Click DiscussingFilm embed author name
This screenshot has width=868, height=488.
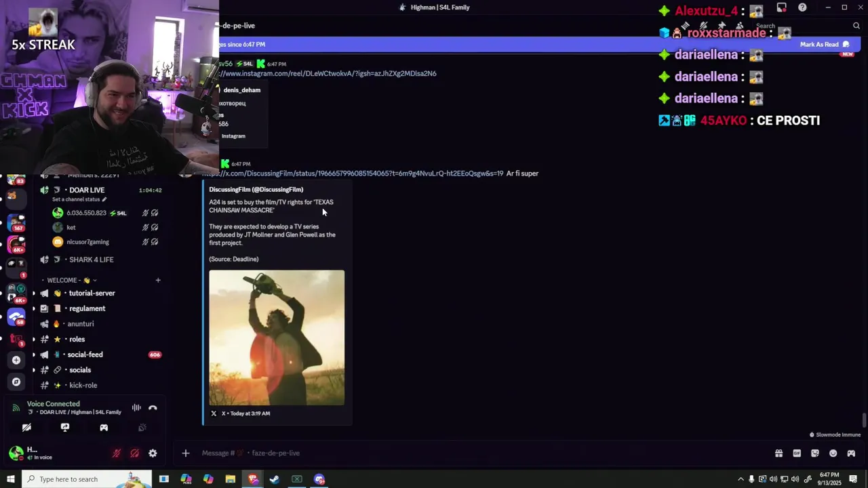(x=256, y=190)
